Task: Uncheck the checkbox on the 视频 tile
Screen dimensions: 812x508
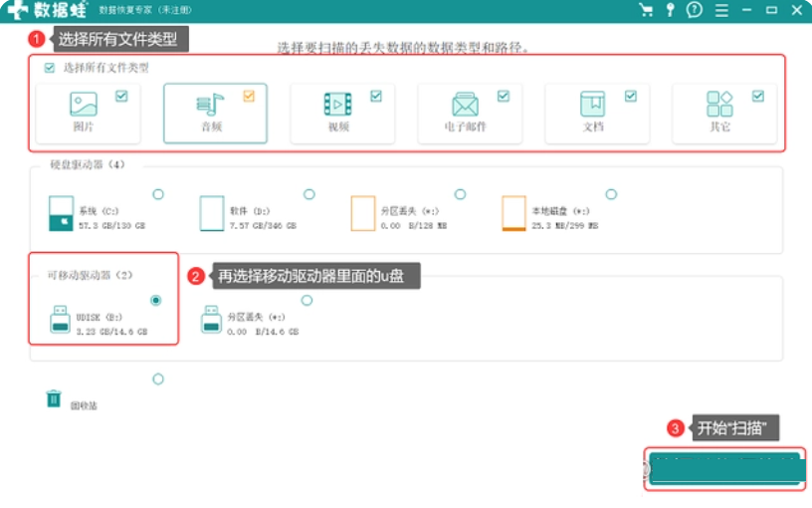Action: pos(376,96)
